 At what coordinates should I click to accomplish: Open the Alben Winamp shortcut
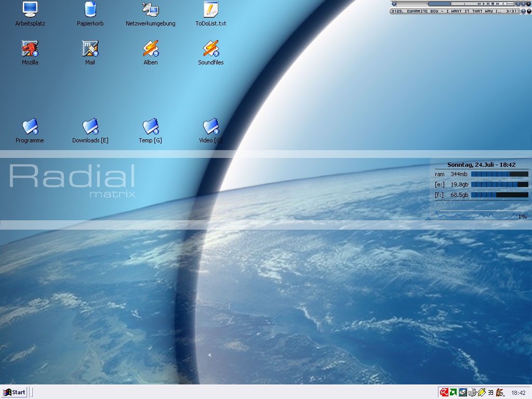point(151,52)
